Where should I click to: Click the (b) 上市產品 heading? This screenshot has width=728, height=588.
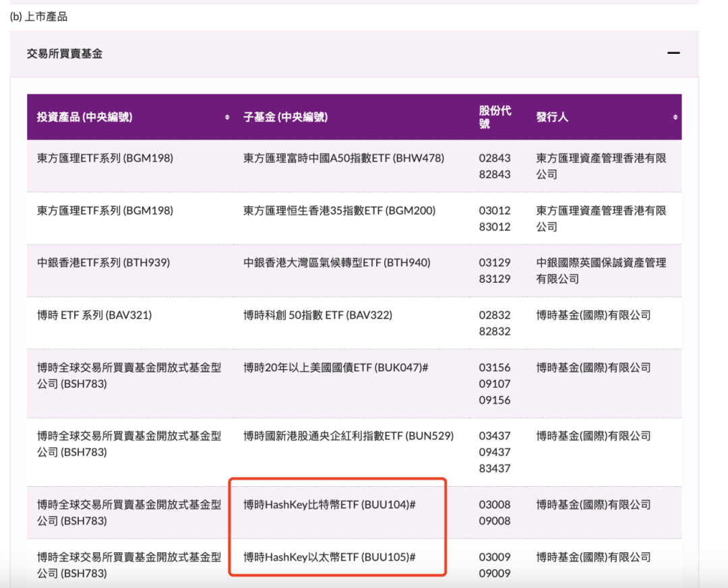(x=38, y=17)
